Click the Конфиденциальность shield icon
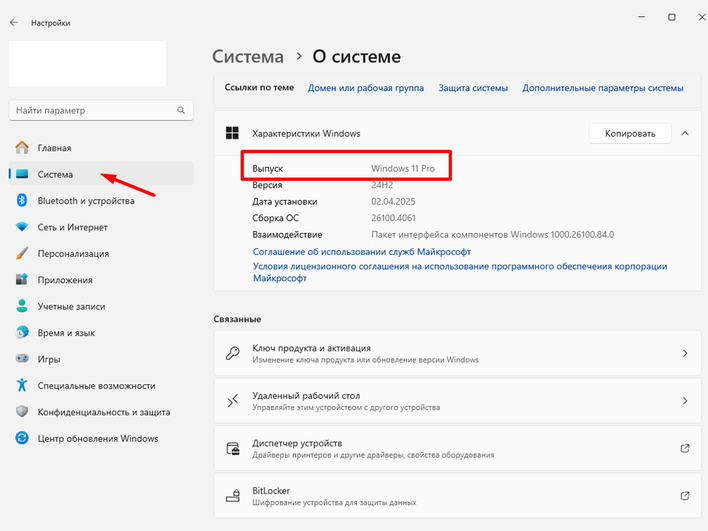Screen dimensions: 708x531 click(x=22, y=411)
